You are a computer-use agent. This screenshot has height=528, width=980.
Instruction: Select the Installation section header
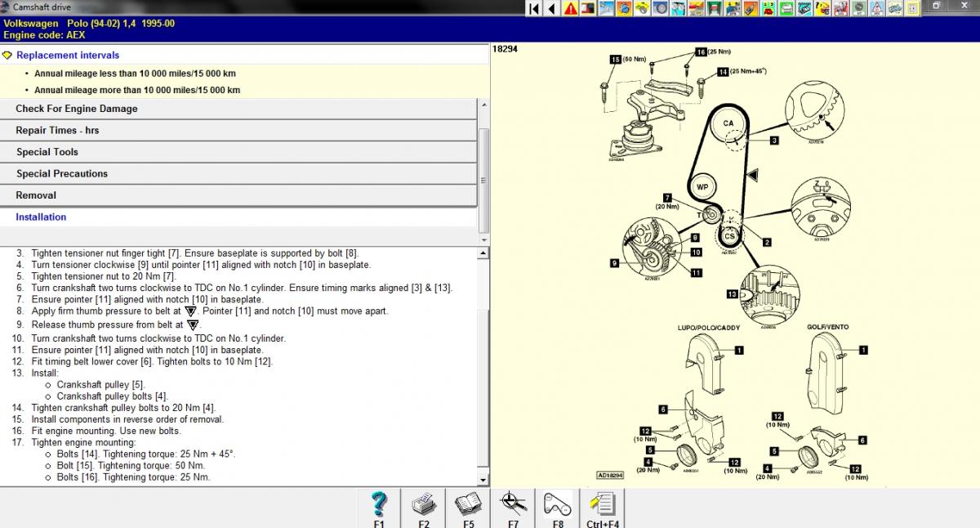[x=238, y=217]
